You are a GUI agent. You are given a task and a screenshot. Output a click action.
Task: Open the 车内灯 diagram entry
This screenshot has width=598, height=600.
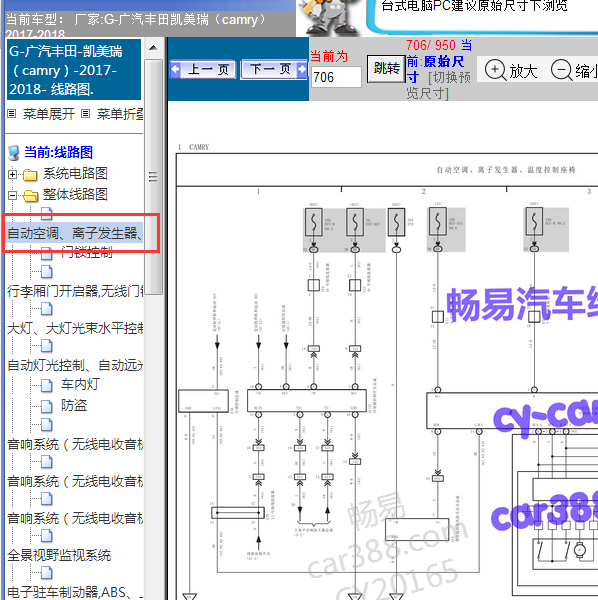pos(80,384)
